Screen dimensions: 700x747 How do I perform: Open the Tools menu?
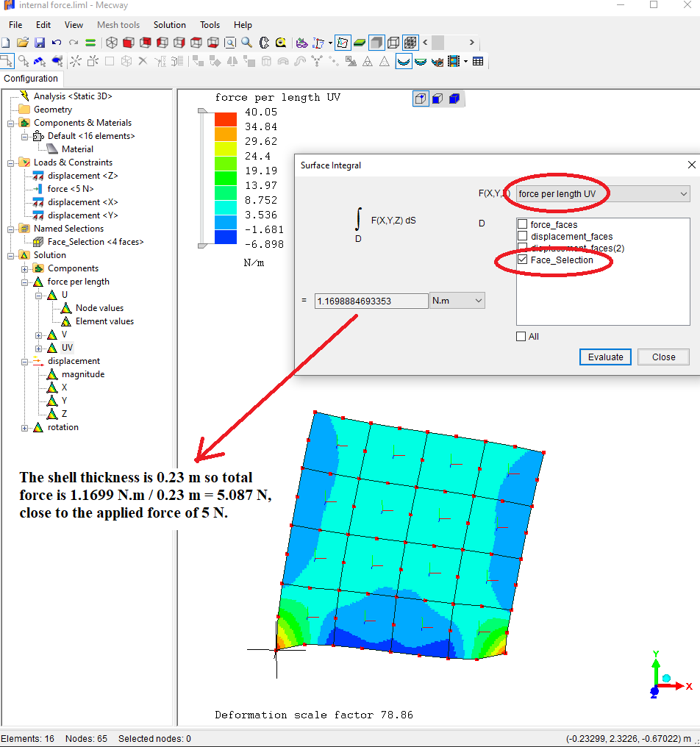210,25
